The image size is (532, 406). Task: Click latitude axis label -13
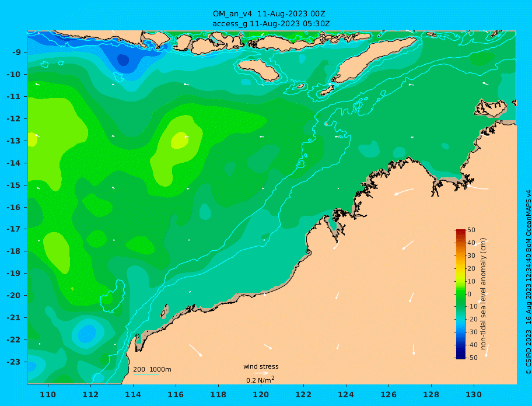(13, 141)
